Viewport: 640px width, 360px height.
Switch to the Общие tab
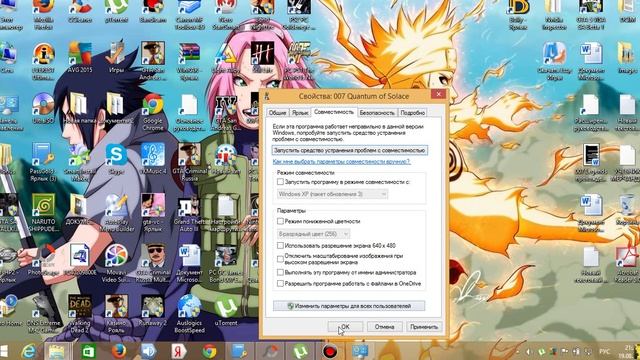[277, 113]
